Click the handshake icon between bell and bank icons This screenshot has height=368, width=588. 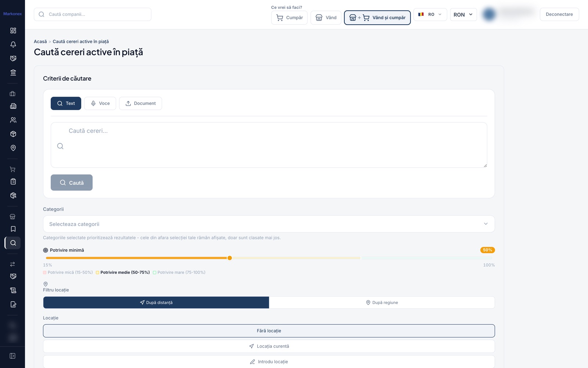(13, 59)
